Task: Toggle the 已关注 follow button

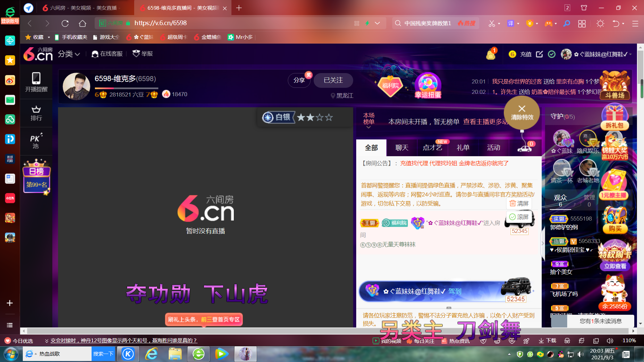Action: [x=333, y=80]
